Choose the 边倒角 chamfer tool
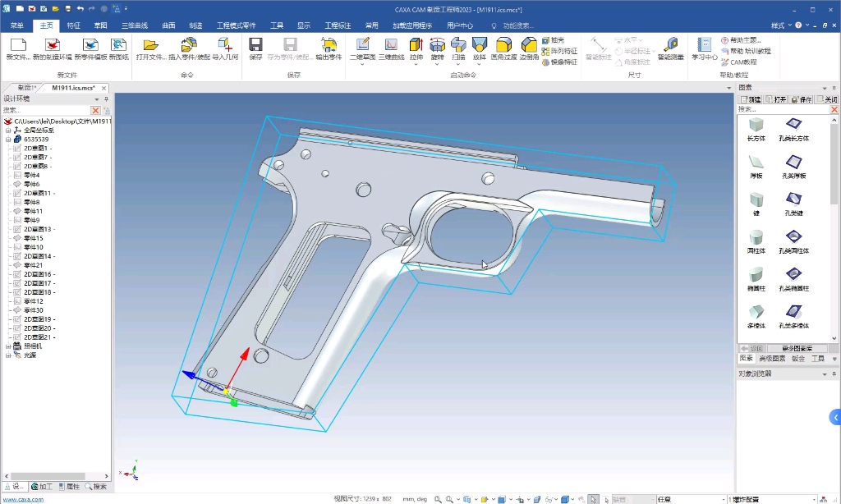841x504 pixels. [x=529, y=48]
